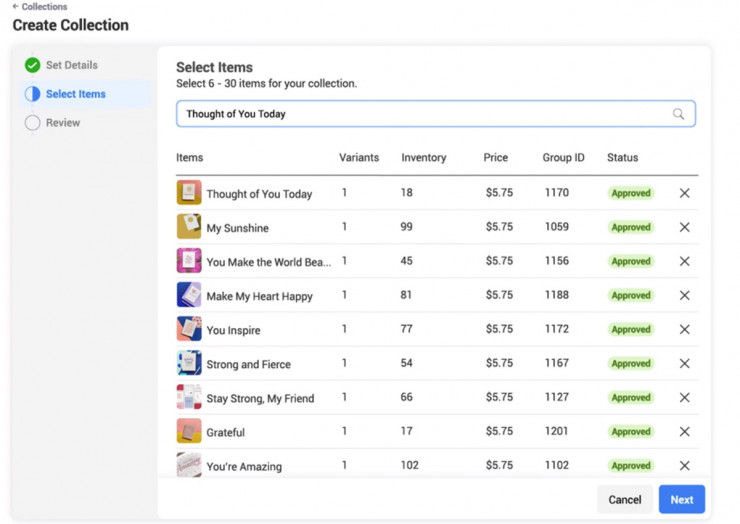
Task: Click the search magnifier icon
Action: (x=678, y=114)
